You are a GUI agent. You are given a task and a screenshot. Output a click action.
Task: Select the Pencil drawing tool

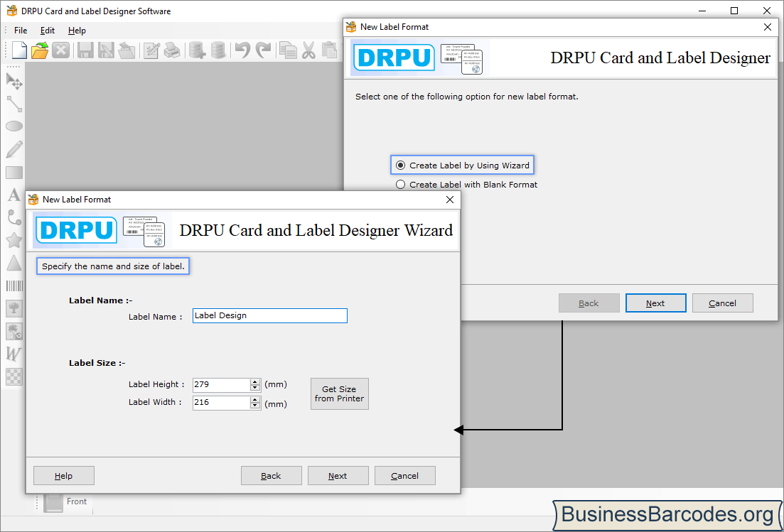[x=14, y=149]
